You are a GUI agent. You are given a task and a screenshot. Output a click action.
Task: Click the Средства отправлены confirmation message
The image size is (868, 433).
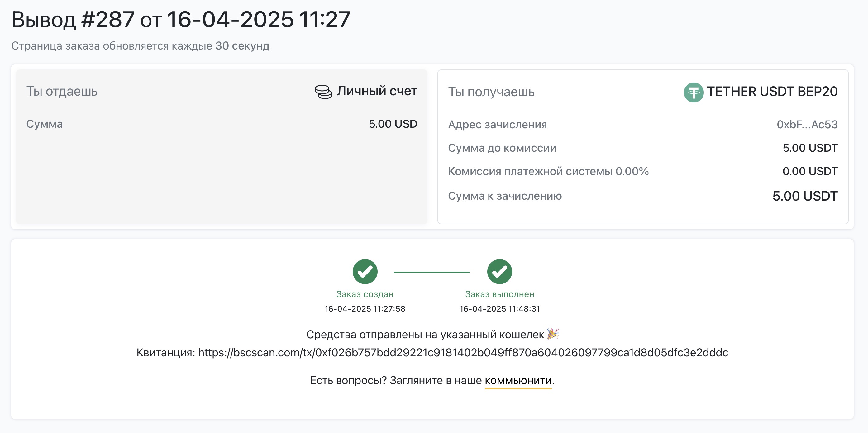[x=425, y=335]
